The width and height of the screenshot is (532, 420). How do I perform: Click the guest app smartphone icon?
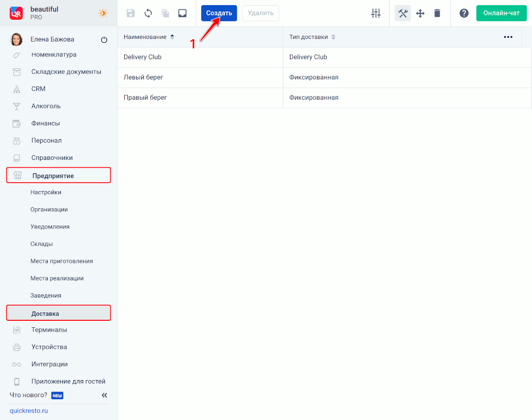coord(17,382)
